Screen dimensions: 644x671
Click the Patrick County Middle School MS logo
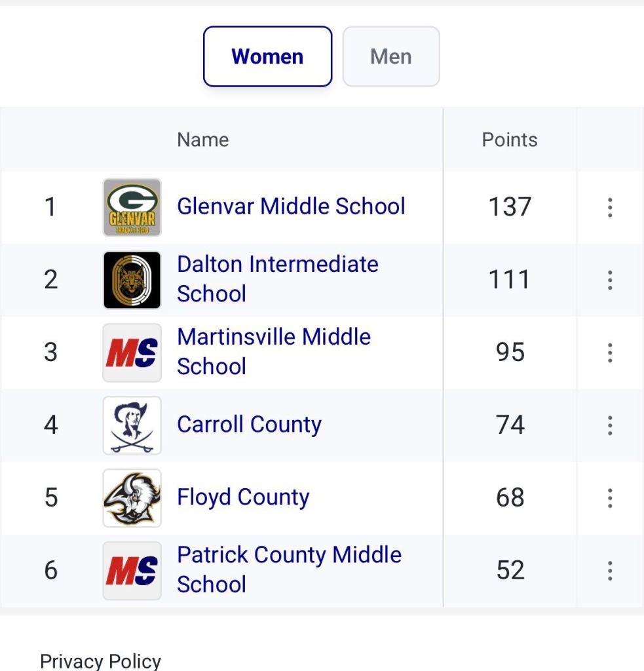(x=132, y=571)
